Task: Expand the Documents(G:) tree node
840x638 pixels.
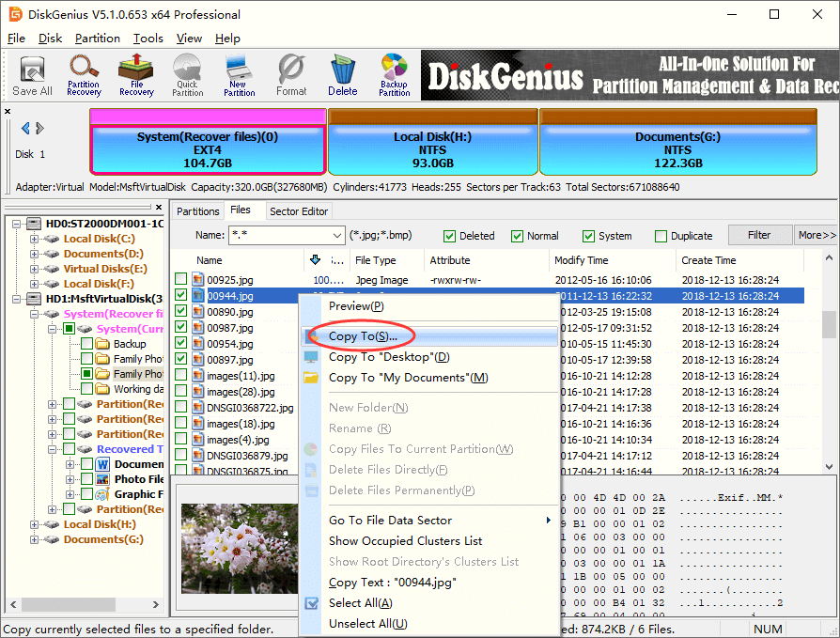Action: 35,539
